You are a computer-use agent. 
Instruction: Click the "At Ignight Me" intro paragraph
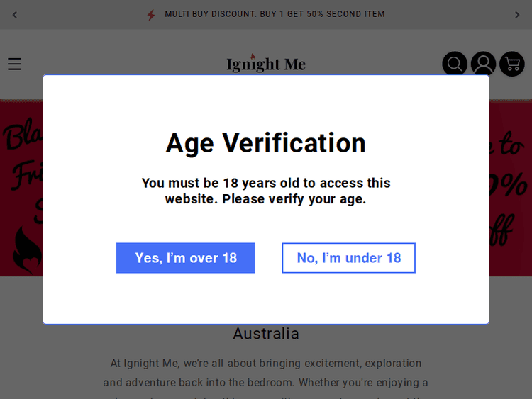tap(266, 373)
